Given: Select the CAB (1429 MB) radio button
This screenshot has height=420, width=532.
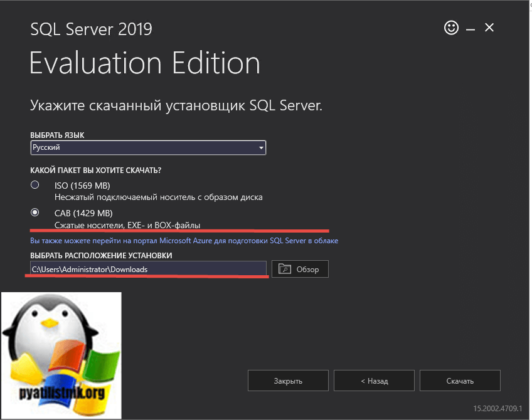Looking at the screenshot, I should 35,213.
